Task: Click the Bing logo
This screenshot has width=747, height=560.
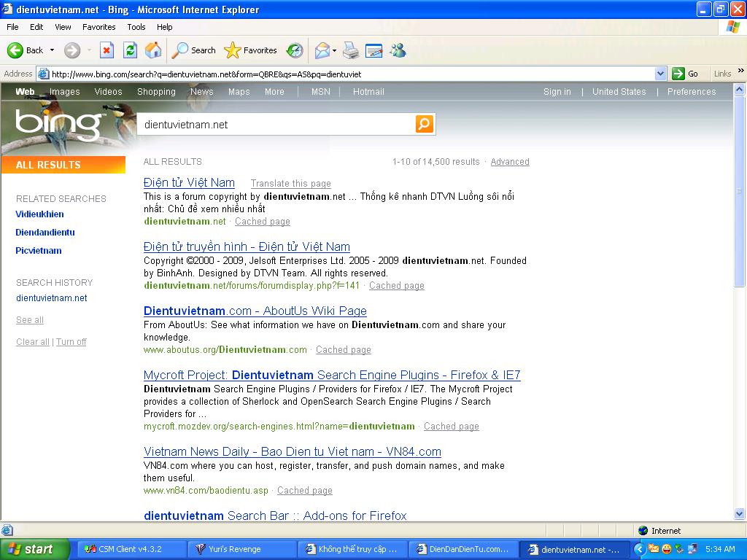Action: pos(58,125)
